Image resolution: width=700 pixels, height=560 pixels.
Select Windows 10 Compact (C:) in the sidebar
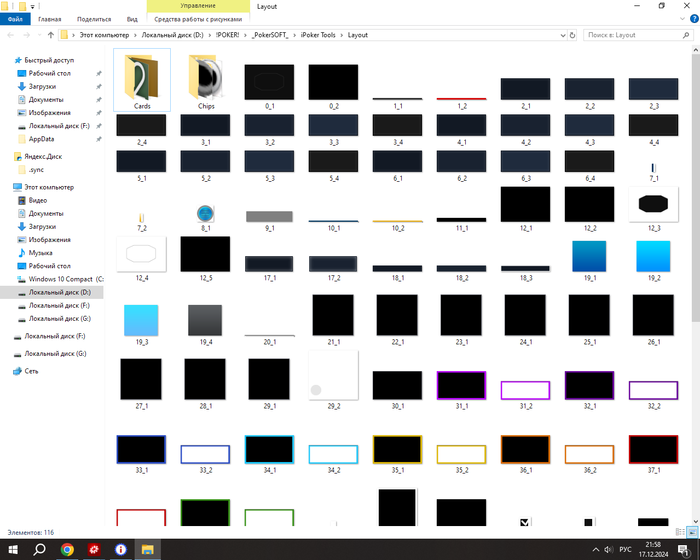60,279
